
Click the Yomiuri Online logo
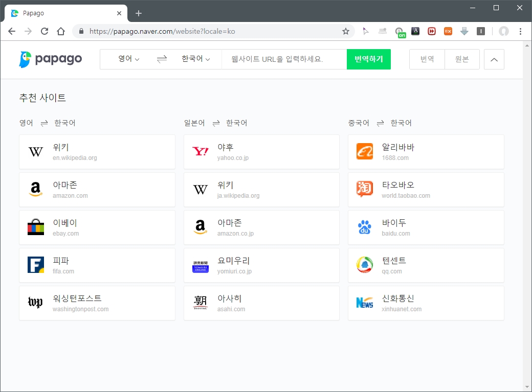click(200, 267)
